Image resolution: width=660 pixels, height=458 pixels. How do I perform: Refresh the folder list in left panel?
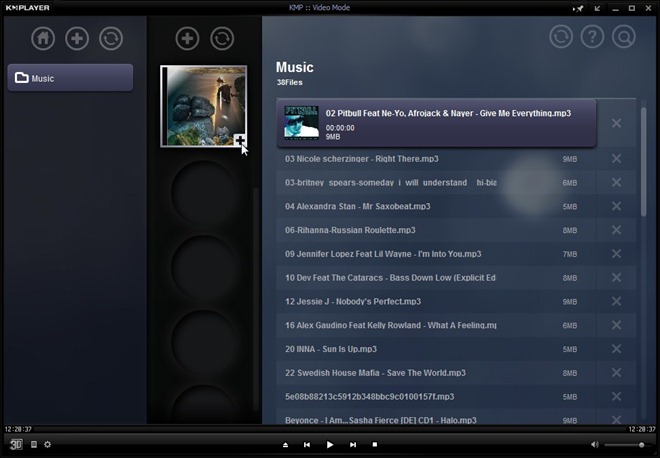tap(111, 39)
